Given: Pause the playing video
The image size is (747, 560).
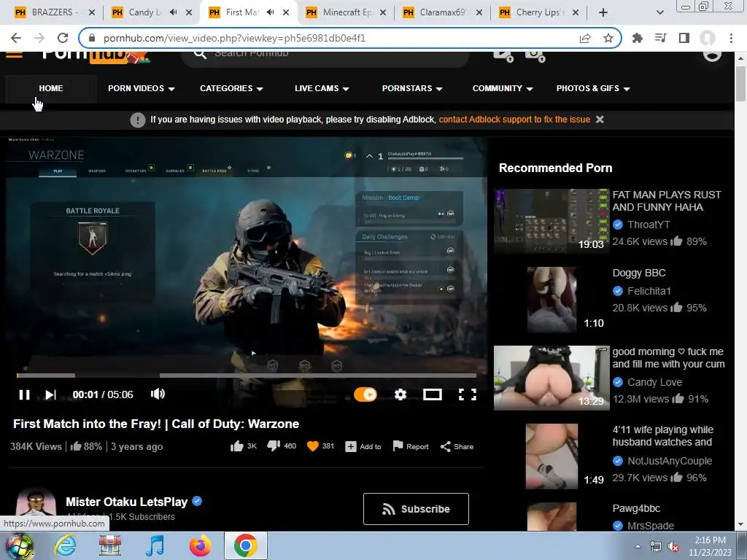Looking at the screenshot, I should click(x=24, y=394).
